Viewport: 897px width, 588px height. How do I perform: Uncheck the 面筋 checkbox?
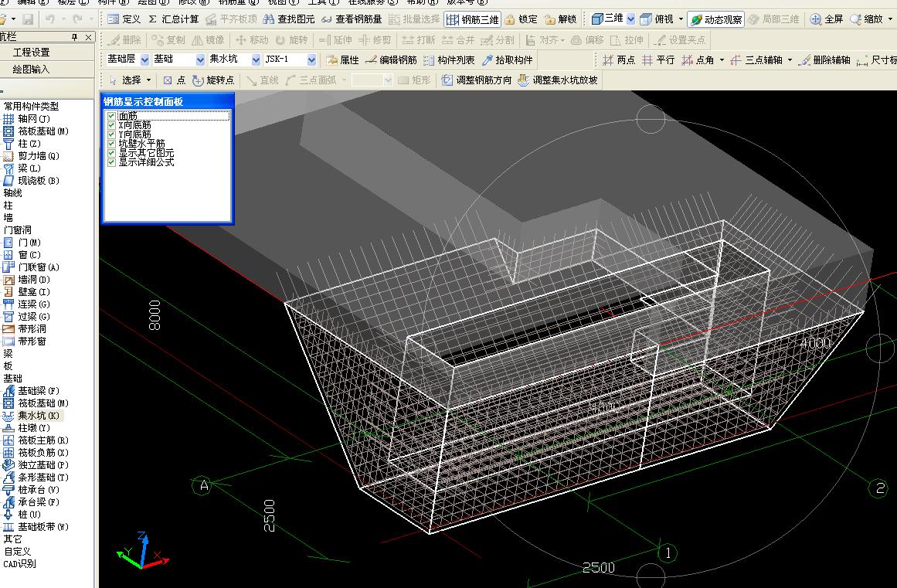pyautogui.click(x=111, y=116)
